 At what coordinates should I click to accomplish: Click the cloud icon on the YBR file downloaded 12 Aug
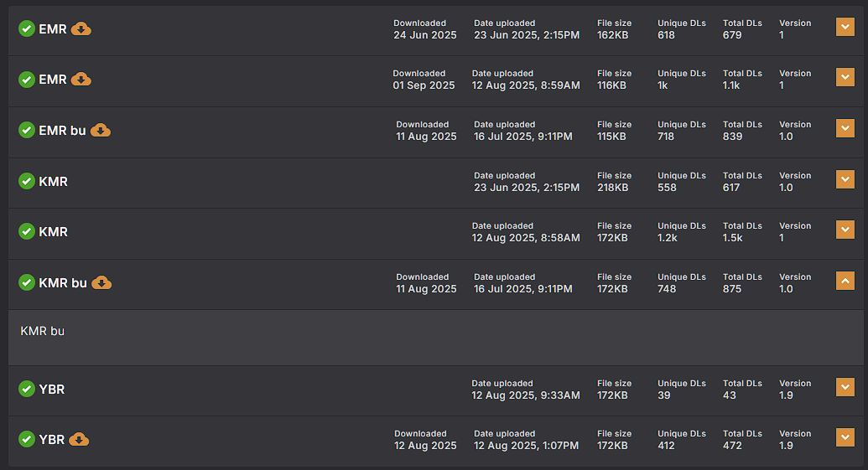79,439
